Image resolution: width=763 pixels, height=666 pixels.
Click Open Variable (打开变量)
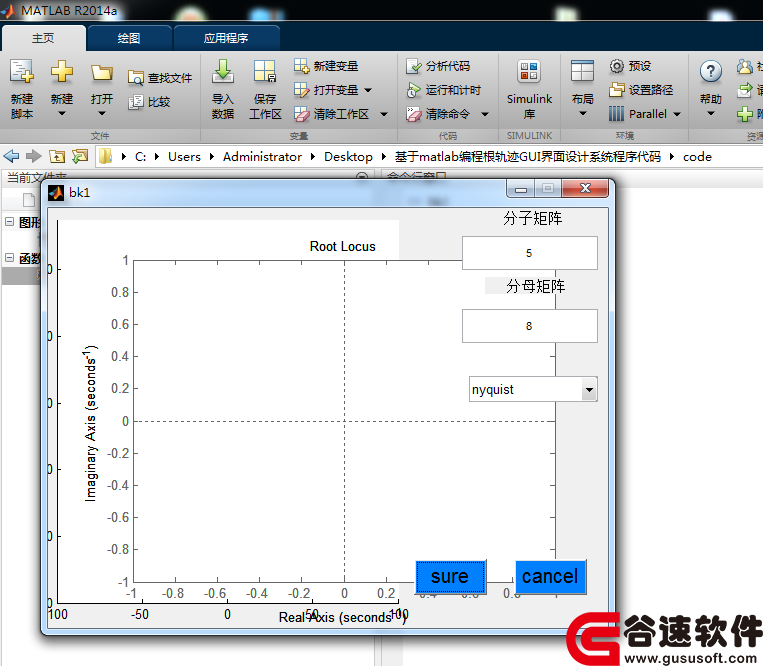[327, 90]
